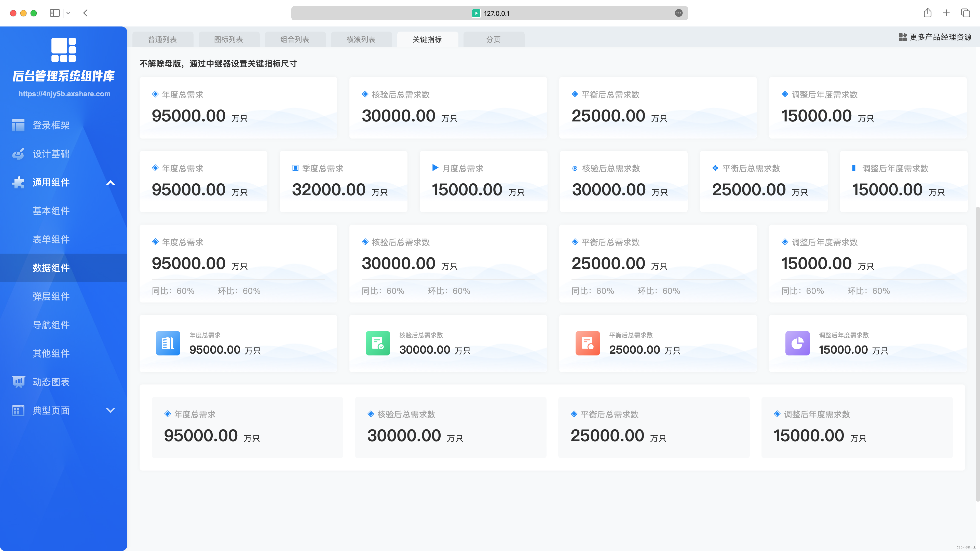980x551 pixels.
Task: Click the red alert document icon
Action: click(x=588, y=343)
